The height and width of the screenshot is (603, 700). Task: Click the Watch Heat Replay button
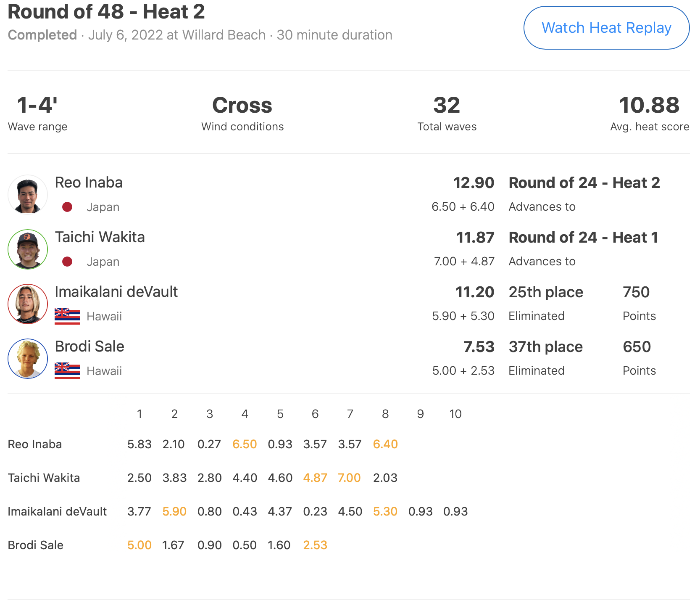point(606,28)
